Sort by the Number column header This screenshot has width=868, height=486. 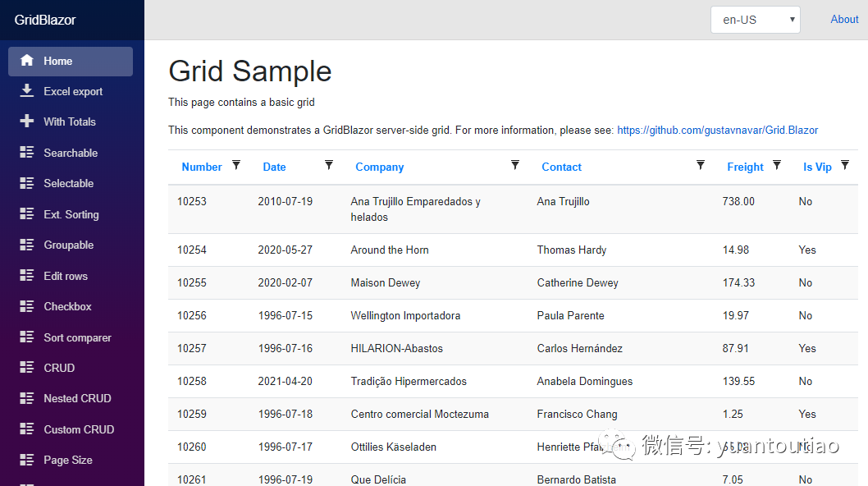(202, 167)
